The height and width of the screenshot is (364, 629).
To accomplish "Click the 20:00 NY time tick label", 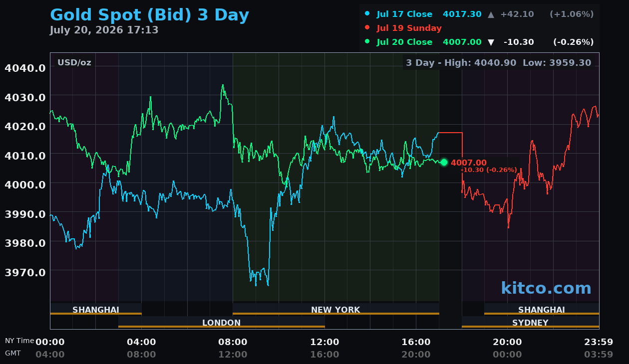I will [x=507, y=342].
